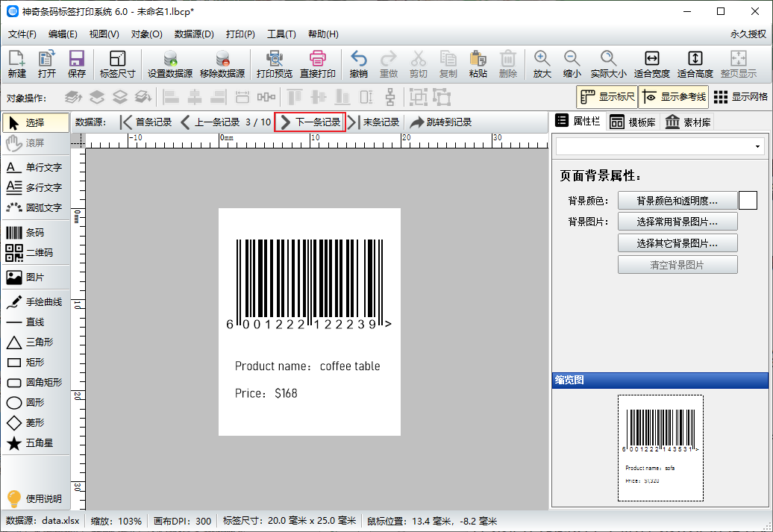This screenshot has height=532, width=773.
Task: Go to 下一条记录 next record
Action: (x=310, y=122)
